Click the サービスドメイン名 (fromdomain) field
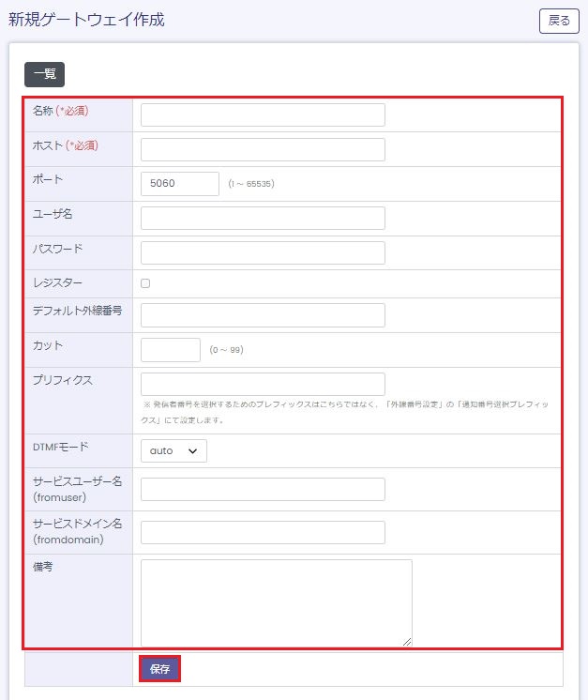 263,533
